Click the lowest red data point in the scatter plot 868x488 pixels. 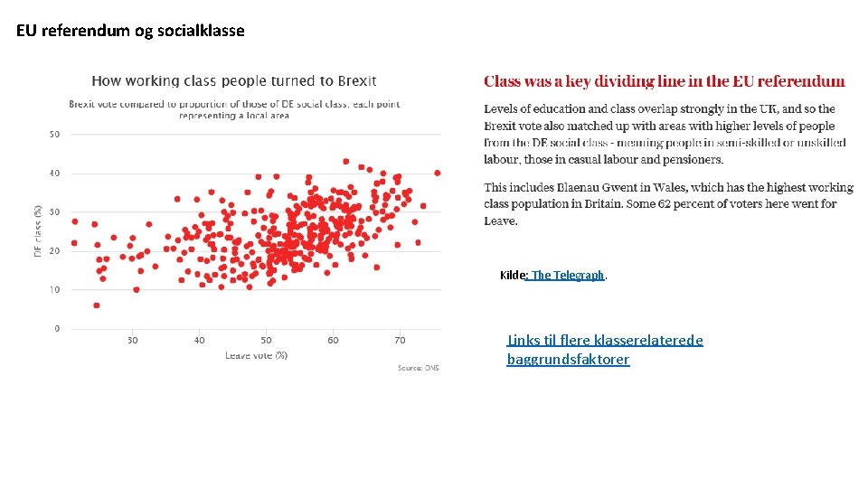(97, 305)
